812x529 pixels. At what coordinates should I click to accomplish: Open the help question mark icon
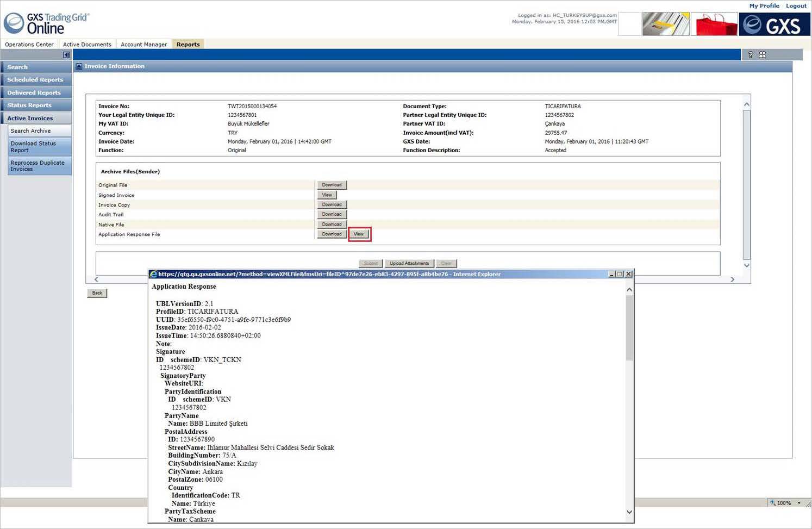pyautogui.click(x=751, y=54)
